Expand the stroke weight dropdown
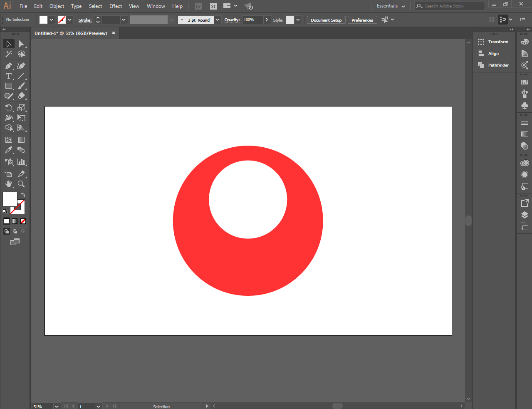532x409 pixels. 124,20
